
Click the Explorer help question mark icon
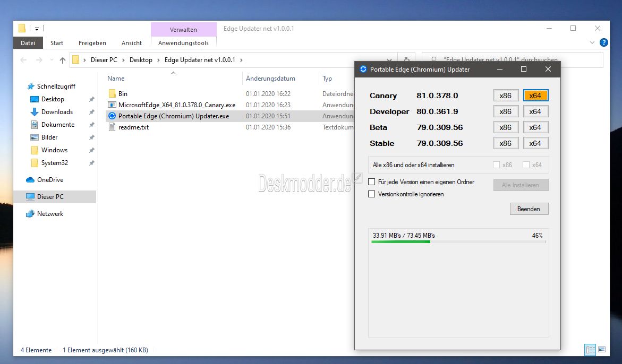[604, 42]
